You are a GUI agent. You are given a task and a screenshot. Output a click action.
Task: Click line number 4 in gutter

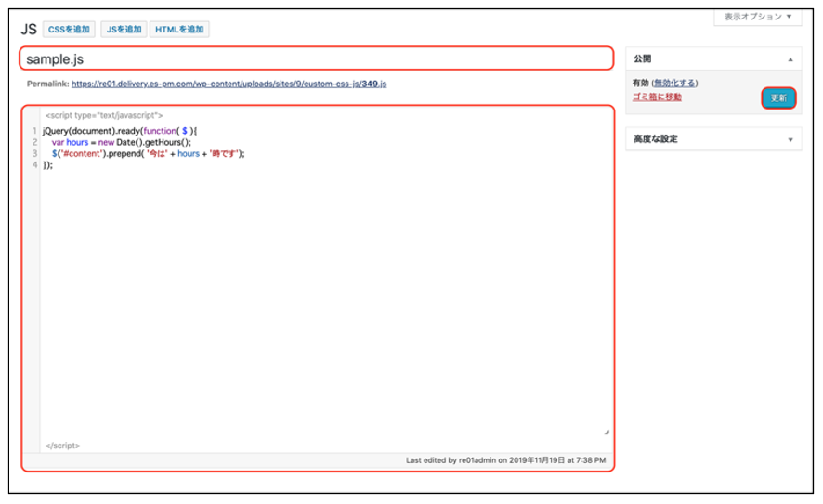[x=34, y=164]
